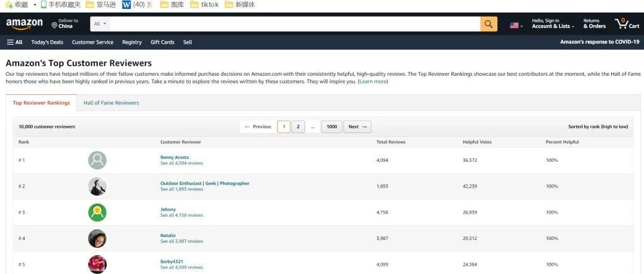Click the Percent Helpful column header

point(562,142)
